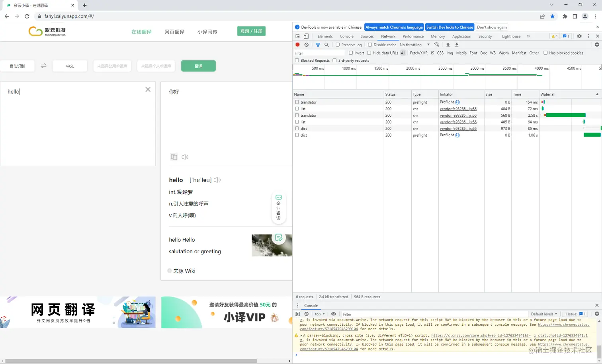Open console settings gear

[x=597, y=314]
